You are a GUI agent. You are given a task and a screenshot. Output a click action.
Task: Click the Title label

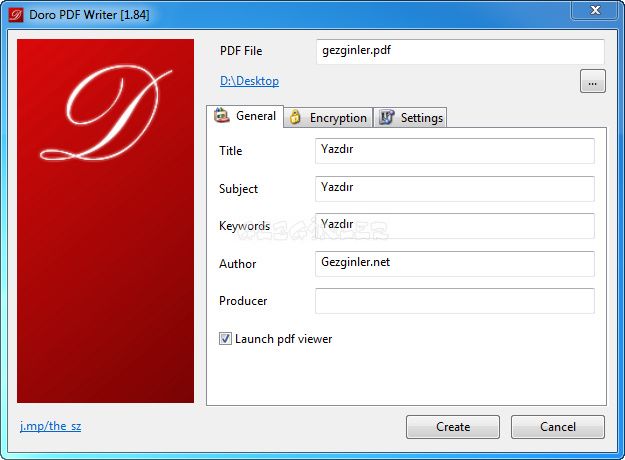click(x=231, y=151)
